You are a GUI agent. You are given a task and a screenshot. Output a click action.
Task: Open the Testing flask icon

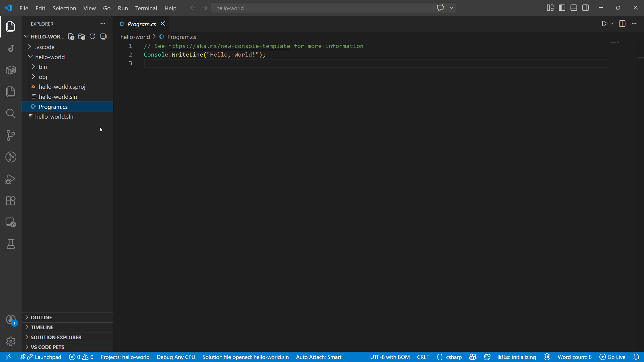(x=11, y=244)
